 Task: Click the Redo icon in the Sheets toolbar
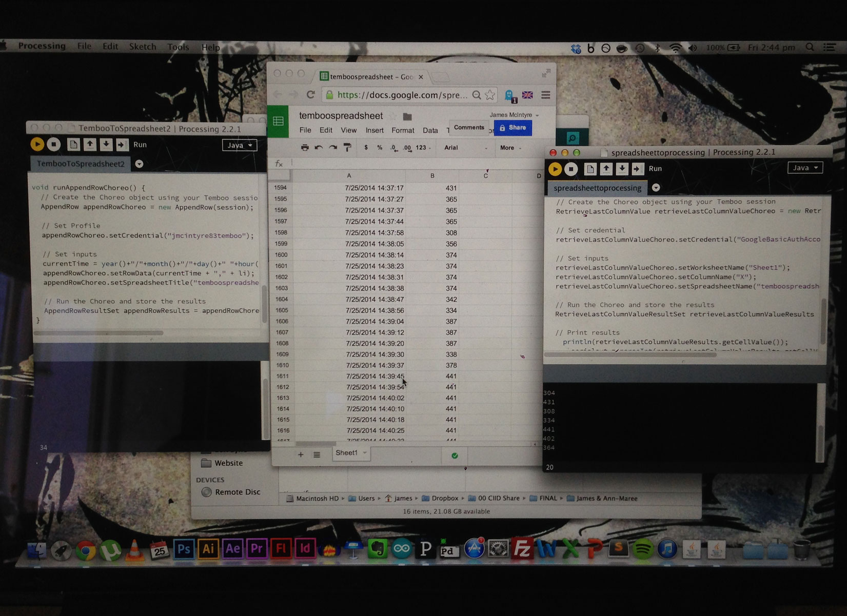click(333, 148)
